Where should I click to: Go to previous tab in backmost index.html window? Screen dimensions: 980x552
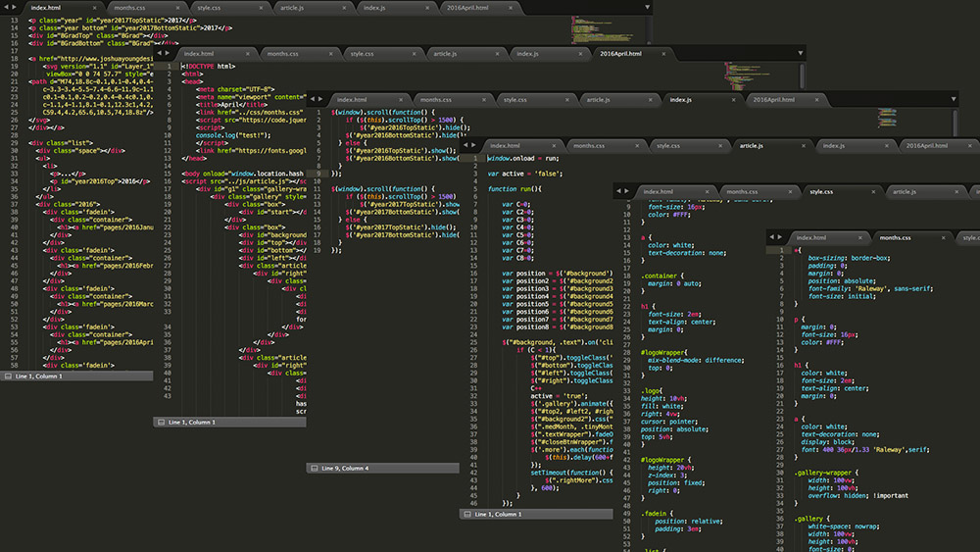[x=6, y=8]
